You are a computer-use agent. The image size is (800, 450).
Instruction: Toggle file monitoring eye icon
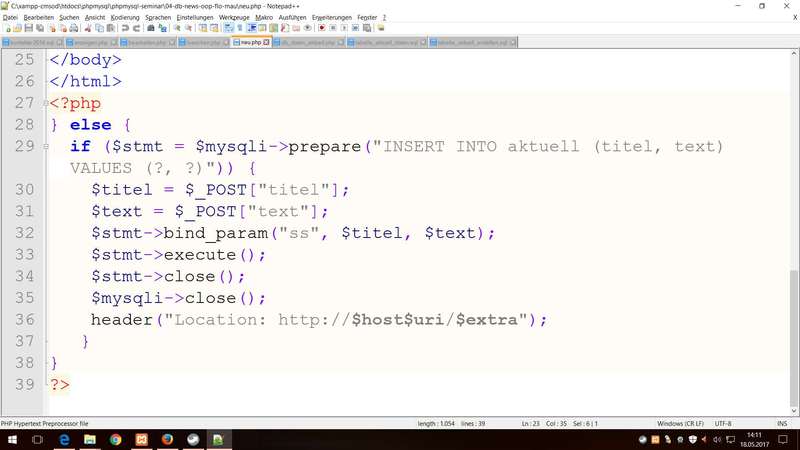click(x=308, y=28)
